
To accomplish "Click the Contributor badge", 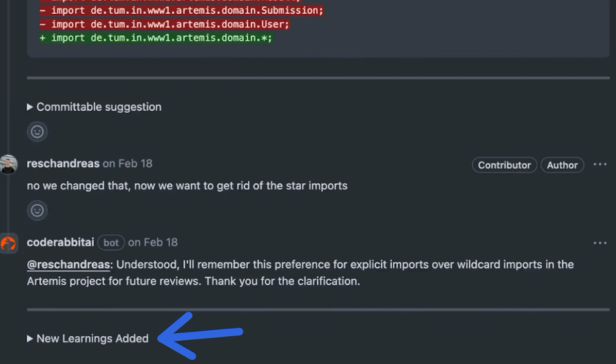I will (504, 165).
